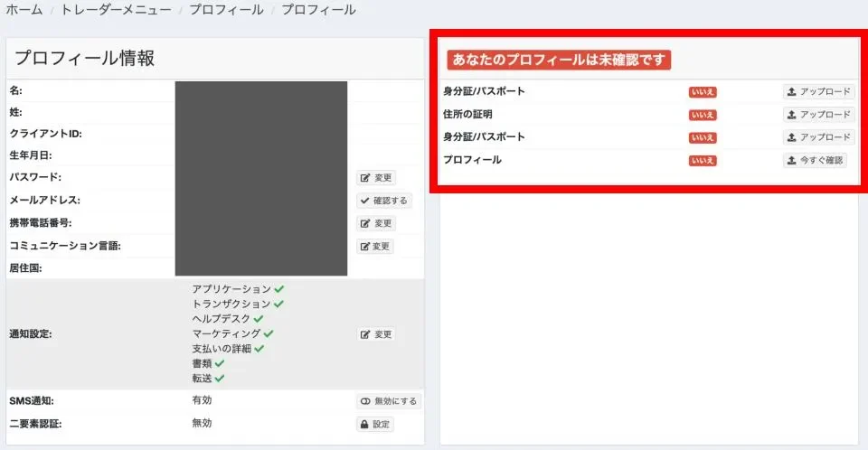
Task: Open 設定 for 二要素認証
Action: point(374,424)
